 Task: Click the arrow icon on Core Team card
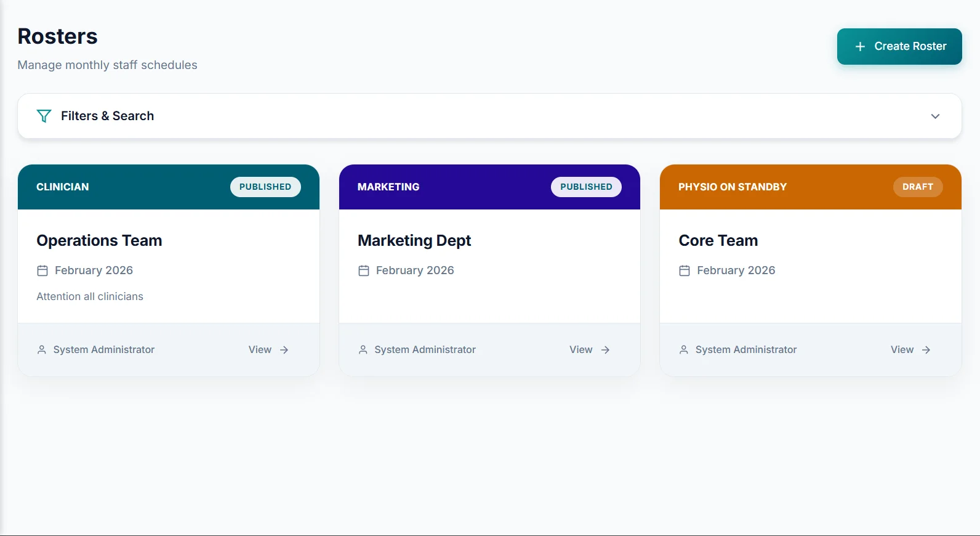click(x=926, y=350)
